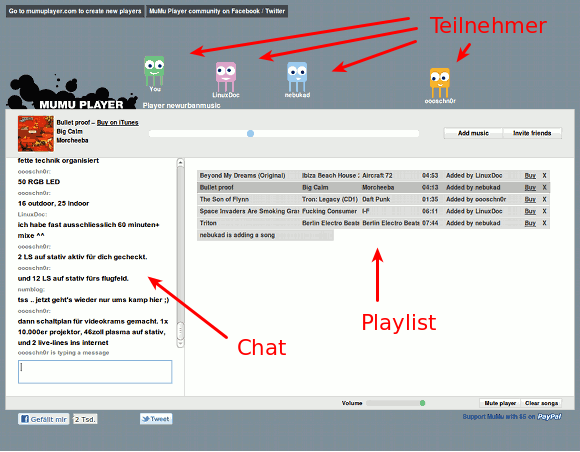
Task: Click the chat scrollbar thumb
Action: [x=180, y=331]
